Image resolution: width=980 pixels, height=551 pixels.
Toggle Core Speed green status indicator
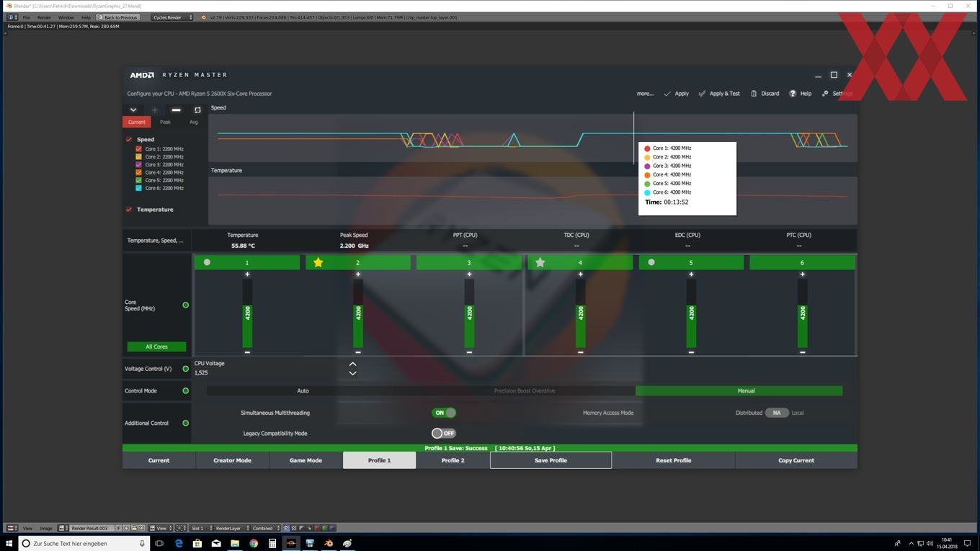point(185,305)
